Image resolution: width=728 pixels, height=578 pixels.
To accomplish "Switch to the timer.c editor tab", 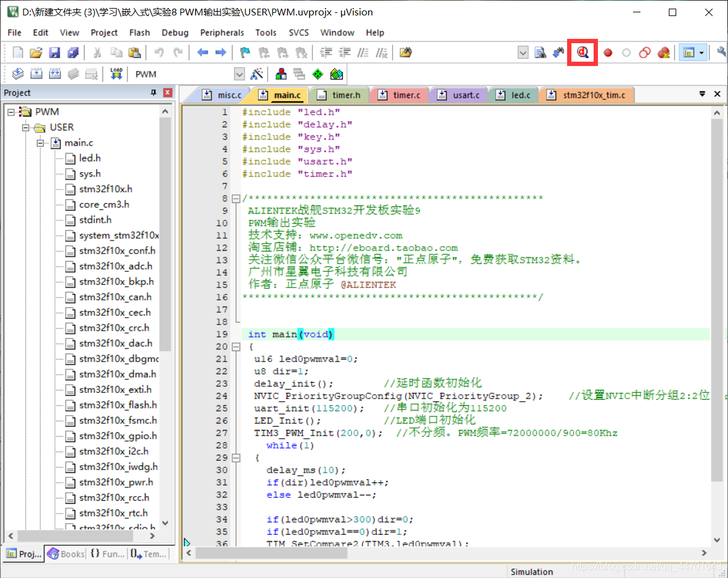I will click(x=399, y=95).
